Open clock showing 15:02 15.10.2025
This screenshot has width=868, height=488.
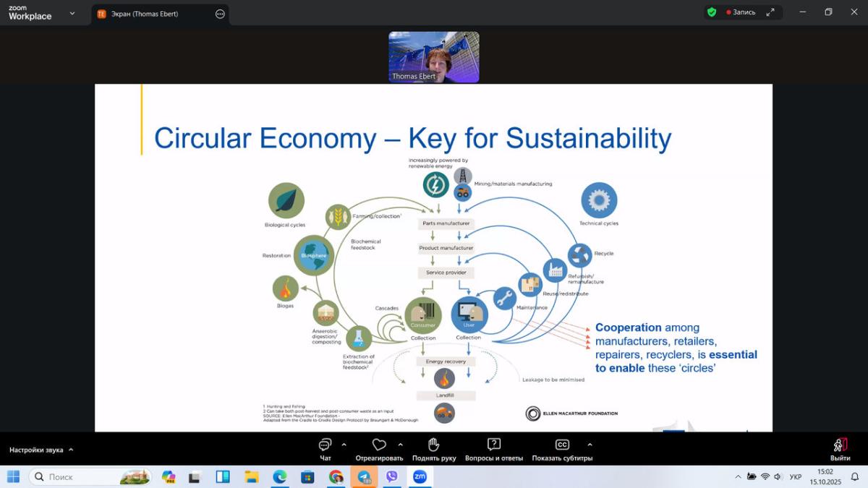point(825,476)
